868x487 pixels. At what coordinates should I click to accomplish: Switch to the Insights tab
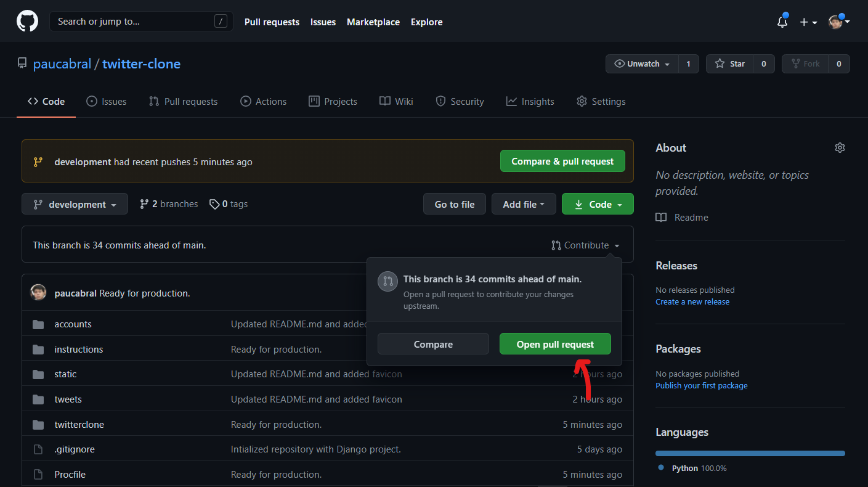click(530, 102)
